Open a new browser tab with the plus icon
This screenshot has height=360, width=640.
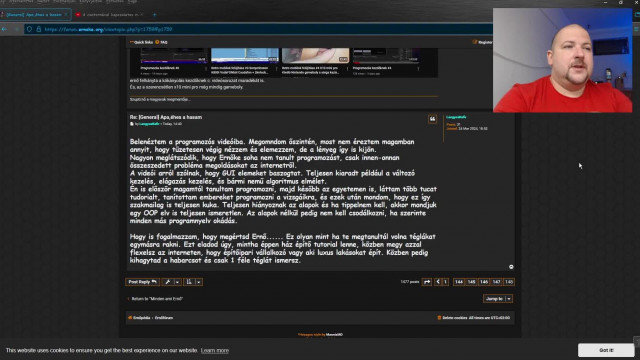click(x=154, y=15)
